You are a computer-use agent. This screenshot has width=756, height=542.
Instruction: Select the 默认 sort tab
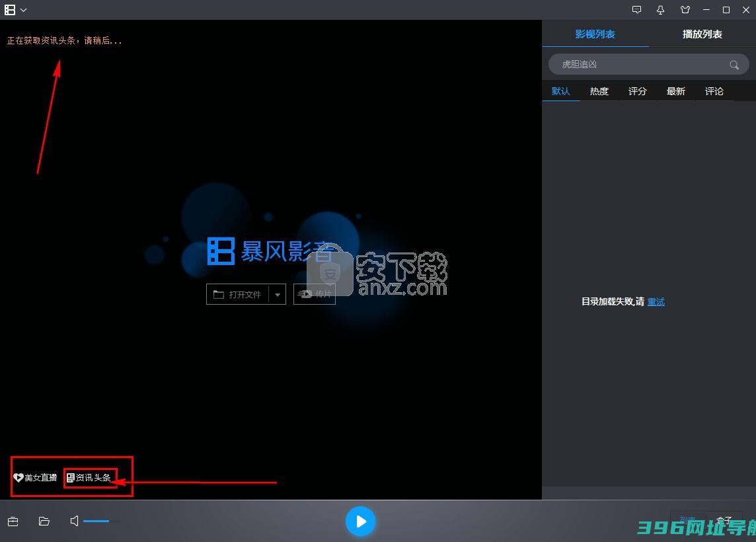(561, 91)
